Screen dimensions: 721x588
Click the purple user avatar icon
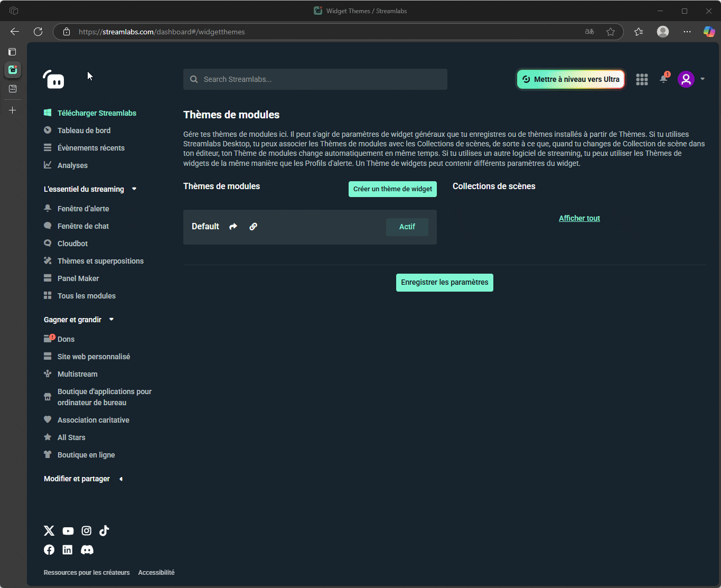click(686, 79)
